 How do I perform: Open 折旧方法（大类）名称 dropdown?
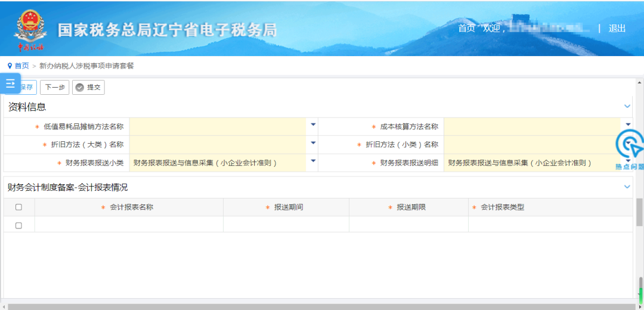313,143
